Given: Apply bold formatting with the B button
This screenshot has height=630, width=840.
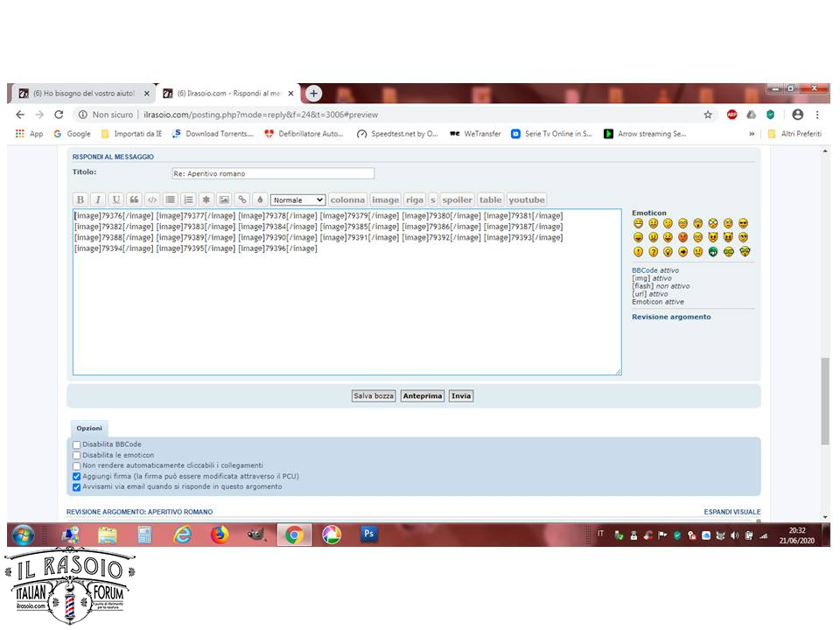Looking at the screenshot, I should pyautogui.click(x=80, y=199).
